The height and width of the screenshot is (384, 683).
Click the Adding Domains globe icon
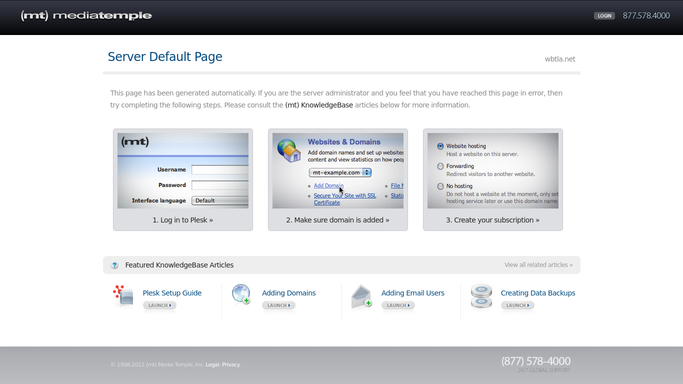point(241,294)
